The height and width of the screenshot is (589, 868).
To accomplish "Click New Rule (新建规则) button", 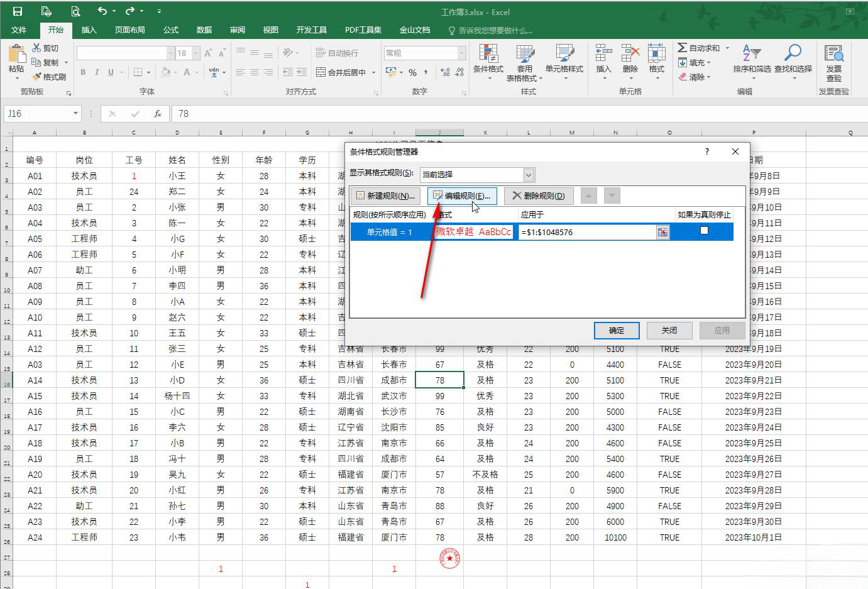I will click(x=385, y=195).
